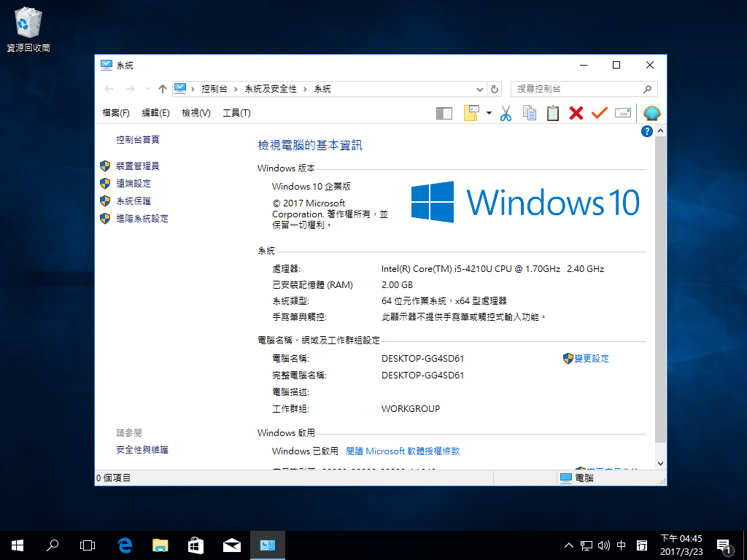The image size is (747, 560).
Task: Click the blue Help question mark icon
Action: pyautogui.click(x=646, y=131)
